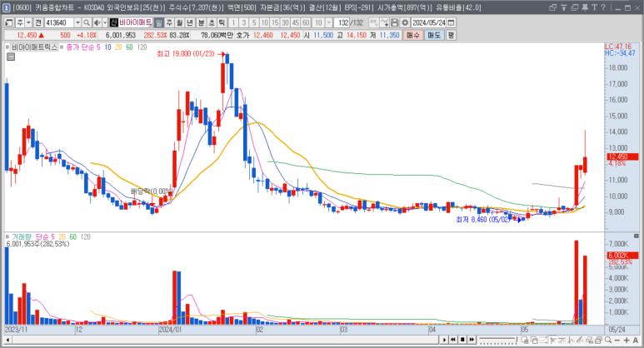Viewport: 644px width, 348px height.
Task: Click the crosshair cursor icon in bottom toolbar
Action: [x=553, y=340]
